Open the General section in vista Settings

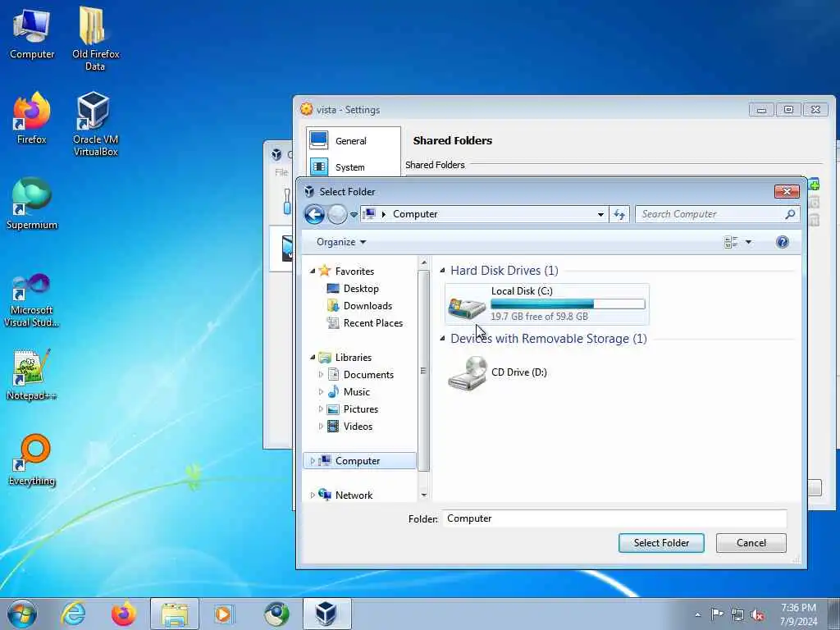[x=353, y=141]
